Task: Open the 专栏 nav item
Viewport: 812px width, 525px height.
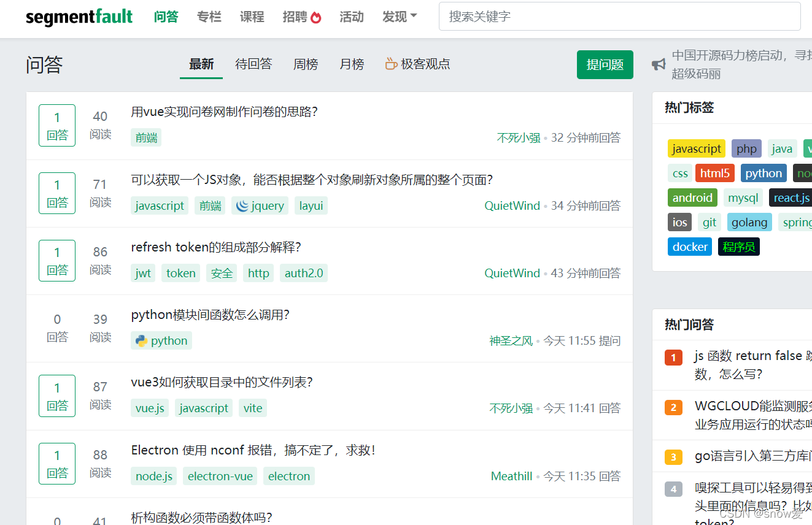Action: click(x=209, y=17)
